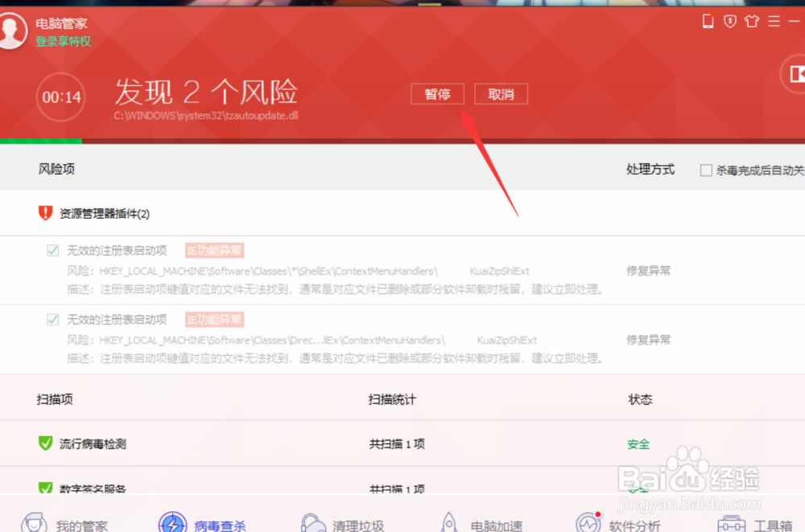Click the 工具箱 toolbox icon
805x532 pixels.
[732, 524]
